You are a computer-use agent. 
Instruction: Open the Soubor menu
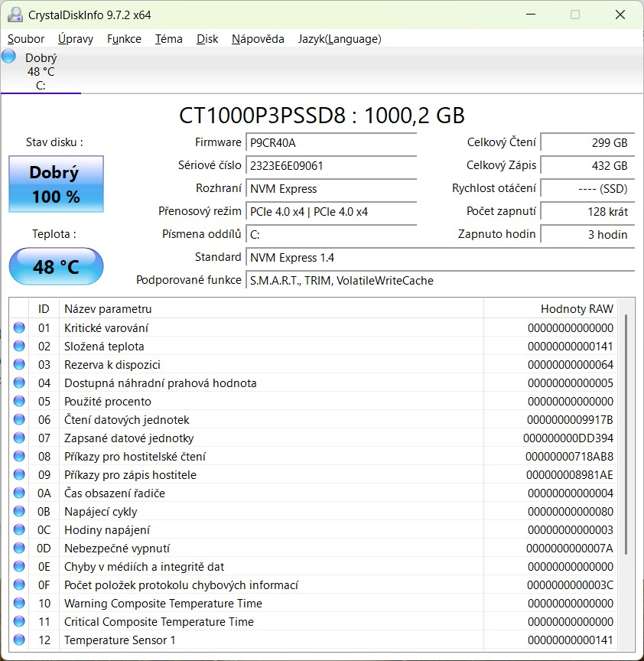(25, 38)
